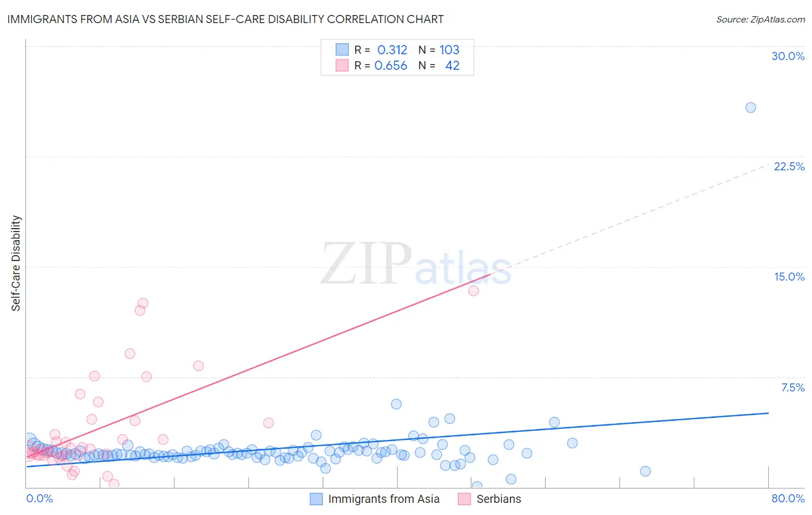Viewport: 812px width, 515px height.
Task: Click the ZIPatlas watermark in chart center
Action: click(416, 263)
